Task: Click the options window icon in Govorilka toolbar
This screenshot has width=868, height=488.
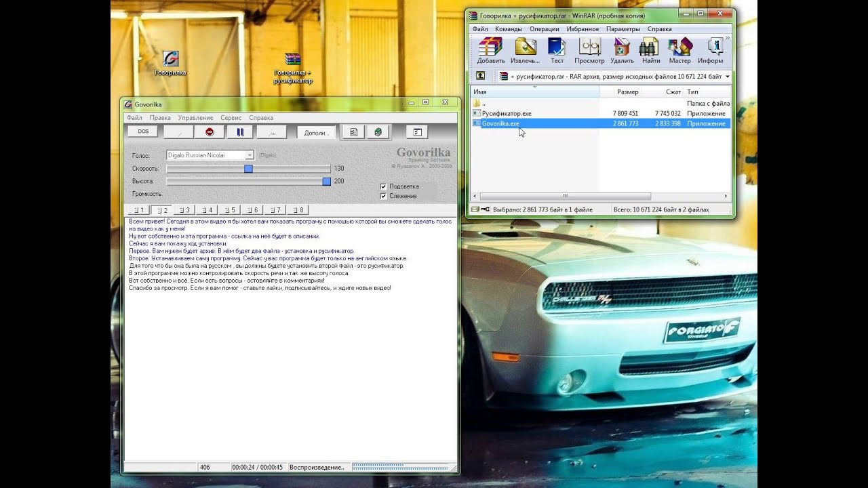Action: [x=417, y=132]
